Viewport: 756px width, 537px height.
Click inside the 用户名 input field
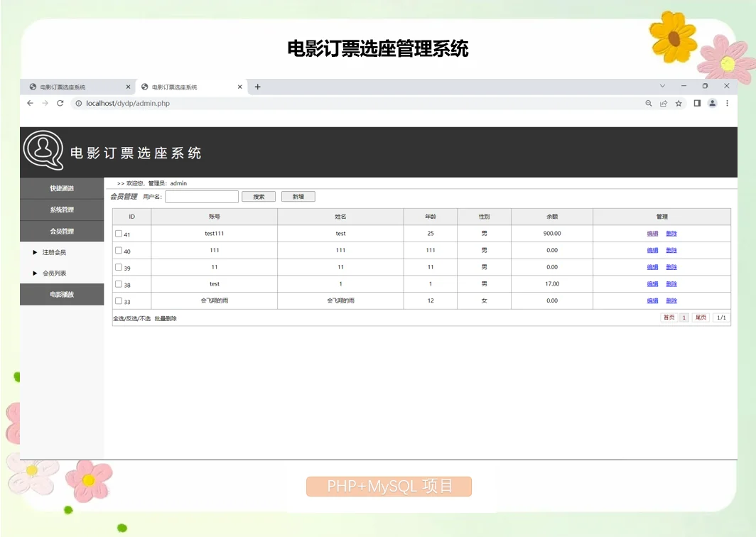click(x=201, y=196)
